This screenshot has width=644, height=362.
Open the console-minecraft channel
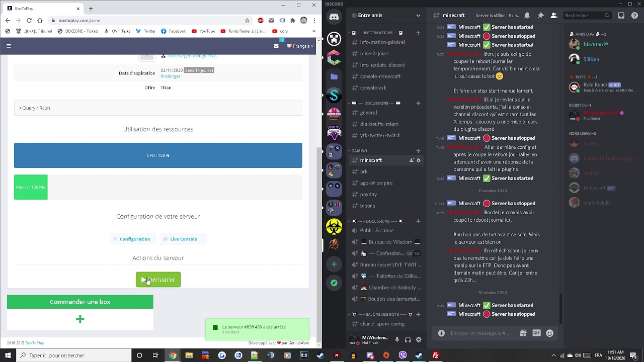386,76
